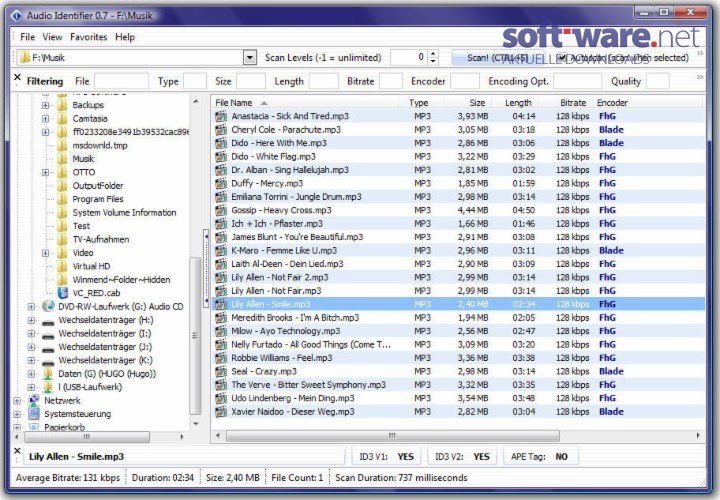Open the F:\Musik path dropdown

click(249, 58)
